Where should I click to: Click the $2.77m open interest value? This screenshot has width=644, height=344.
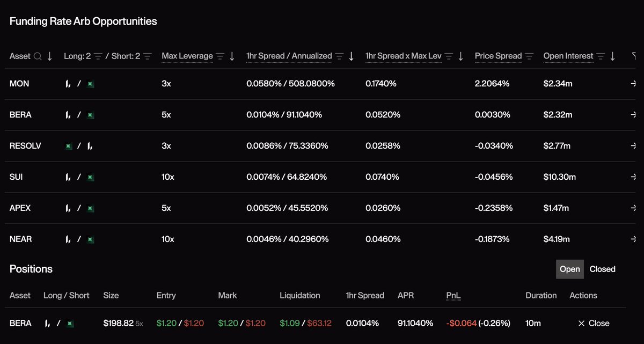(558, 146)
